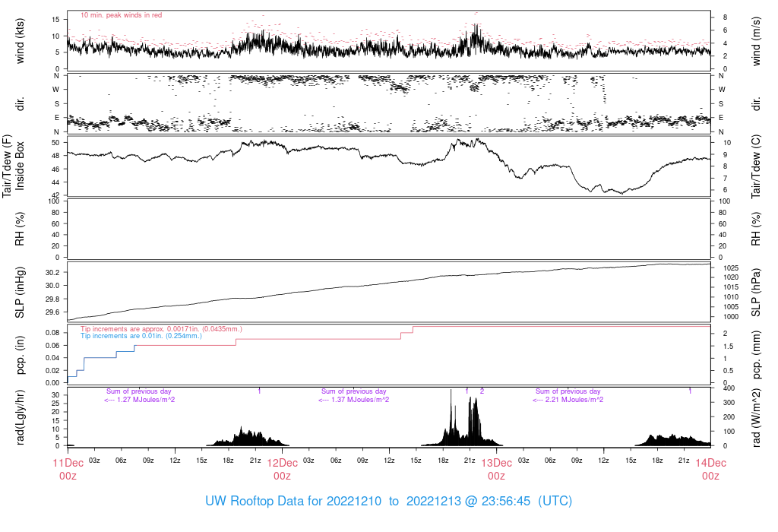Select the '50' tick on the Tair Fahrenheit axis
This screenshot has width=778, height=532.
click(x=55, y=142)
